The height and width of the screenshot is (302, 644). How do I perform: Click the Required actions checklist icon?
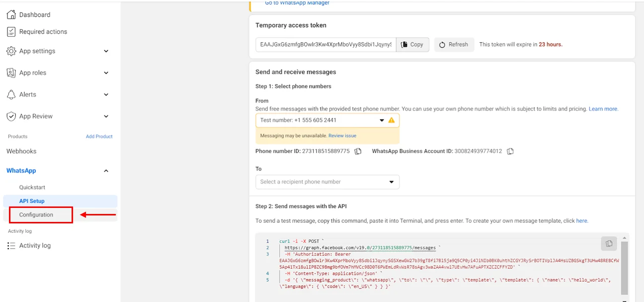(x=11, y=31)
